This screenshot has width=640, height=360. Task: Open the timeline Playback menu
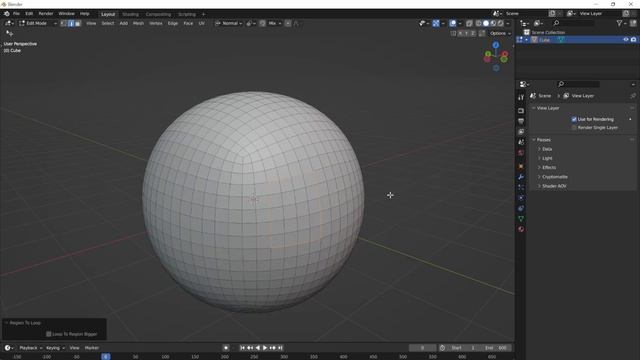coord(31,348)
